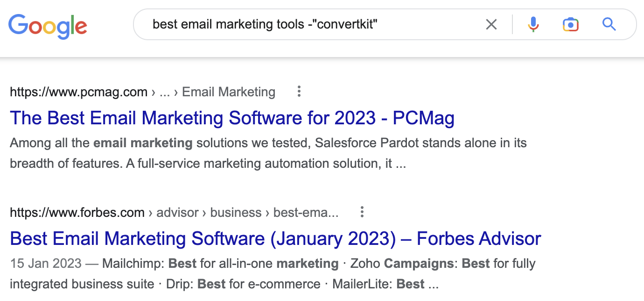Click the blue magnifying glass search icon
Image resolution: width=644 pixels, height=301 pixels.
609,24
